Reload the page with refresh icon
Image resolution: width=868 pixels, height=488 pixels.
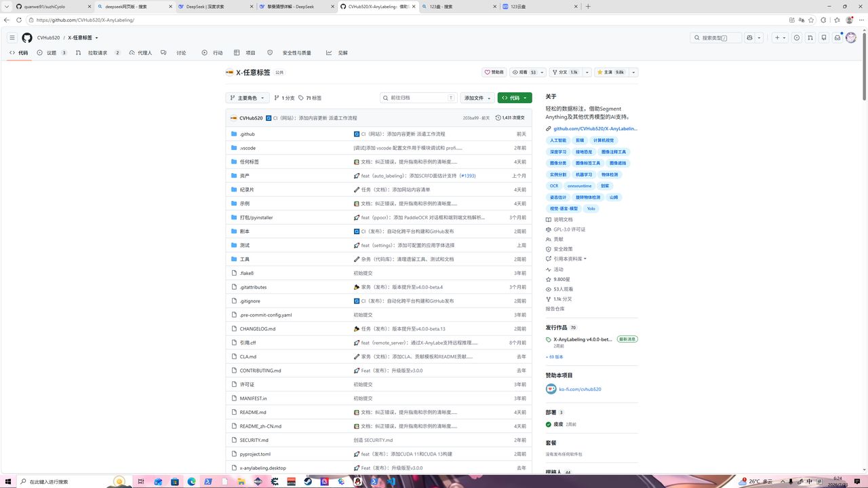(x=18, y=20)
